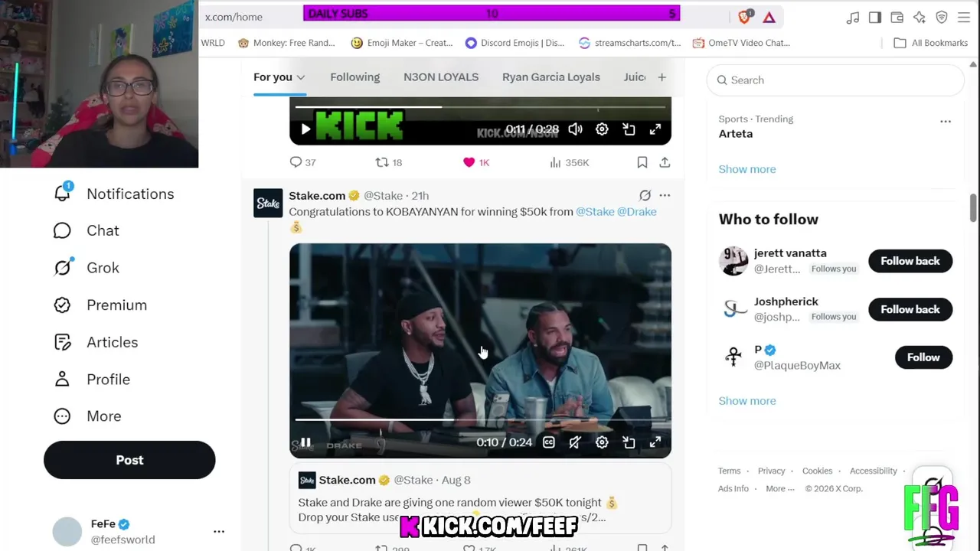Open picture-in-picture on the Kick video

point(629,129)
